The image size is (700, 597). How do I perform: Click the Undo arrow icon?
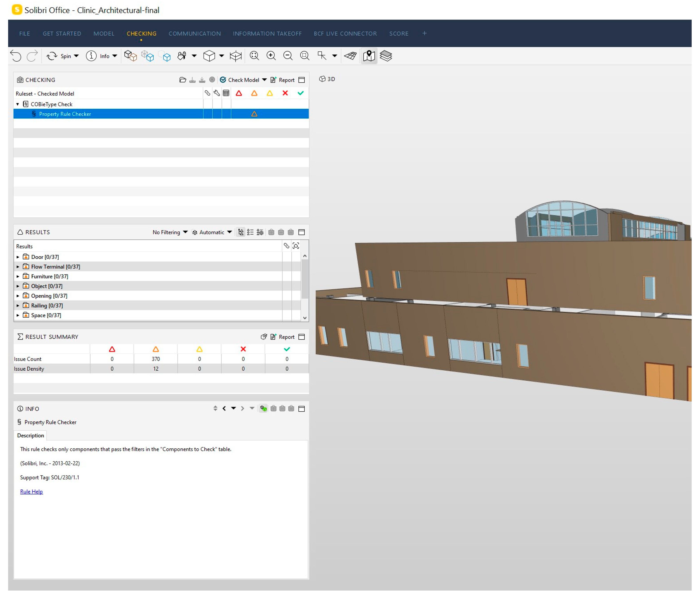point(16,56)
